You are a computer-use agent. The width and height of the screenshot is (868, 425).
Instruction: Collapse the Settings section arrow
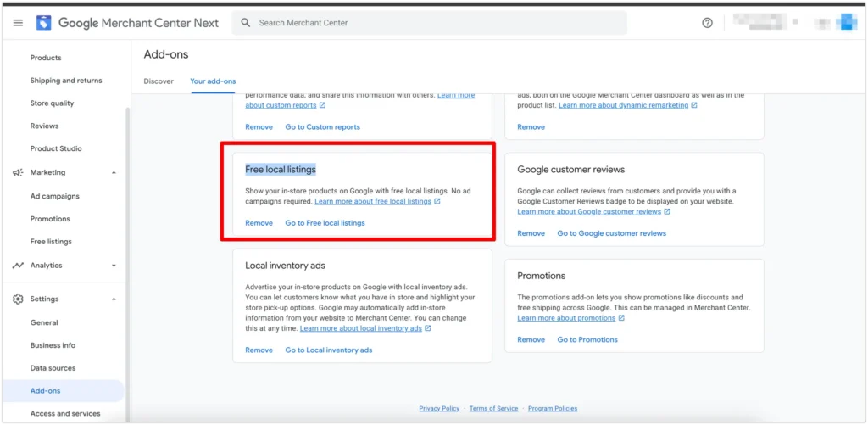click(114, 299)
